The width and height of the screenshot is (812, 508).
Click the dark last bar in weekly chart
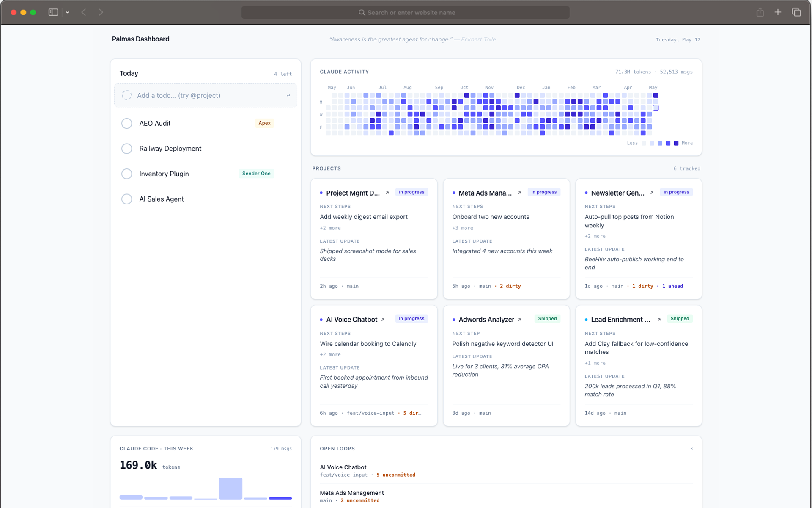coord(280,498)
